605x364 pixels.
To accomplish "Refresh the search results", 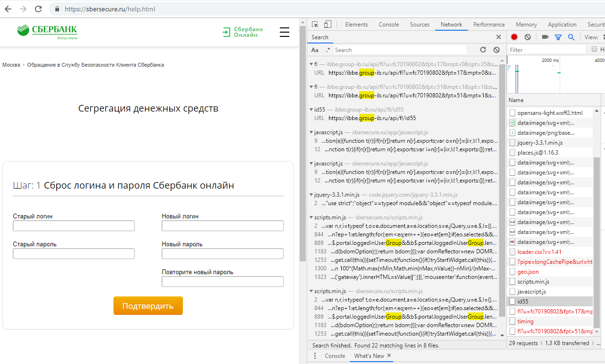I will pos(483,50).
